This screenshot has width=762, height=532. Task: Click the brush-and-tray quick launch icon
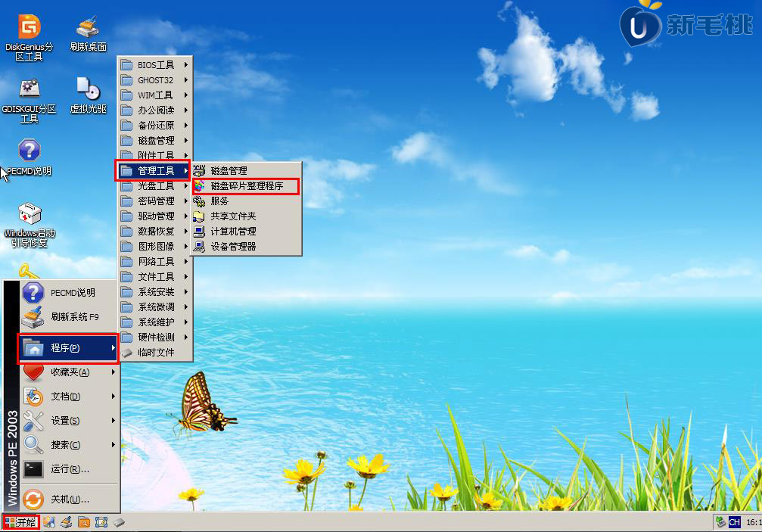67,522
